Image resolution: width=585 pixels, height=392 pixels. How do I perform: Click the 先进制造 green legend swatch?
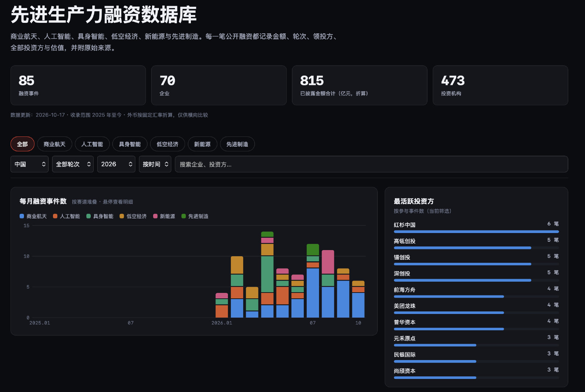pyautogui.click(x=184, y=216)
